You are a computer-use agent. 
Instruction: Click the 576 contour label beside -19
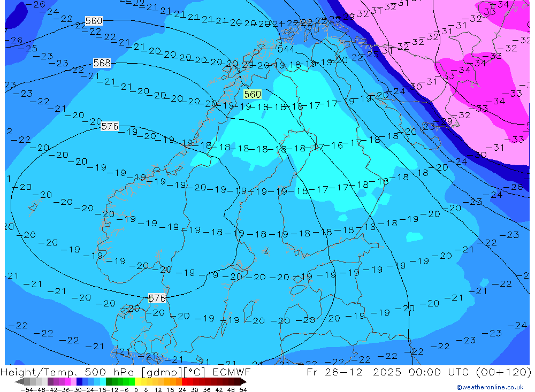110,127
